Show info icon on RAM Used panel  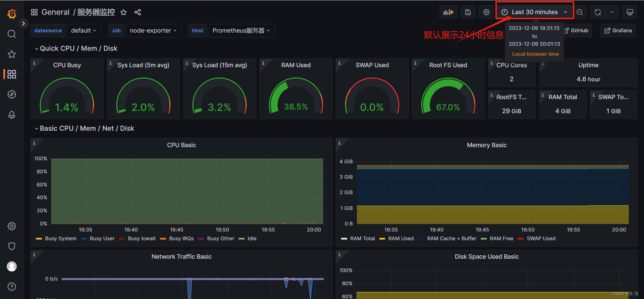[263, 63]
